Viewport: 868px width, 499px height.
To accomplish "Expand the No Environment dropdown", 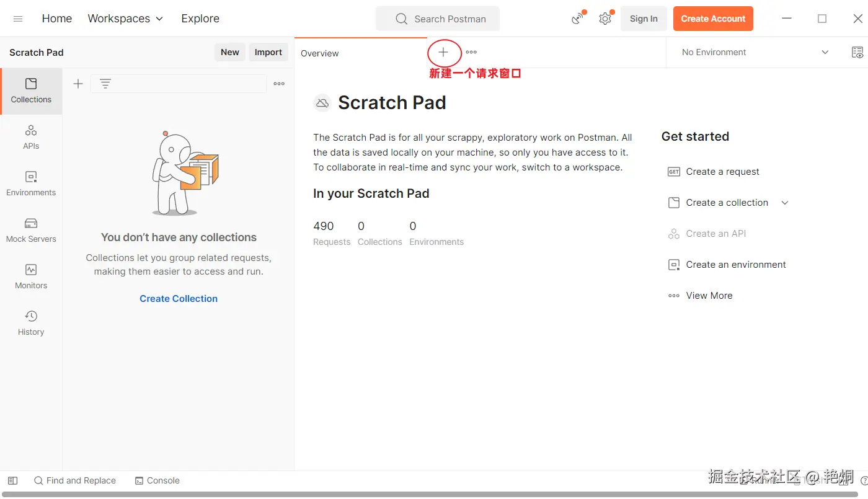I will [755, 52].
